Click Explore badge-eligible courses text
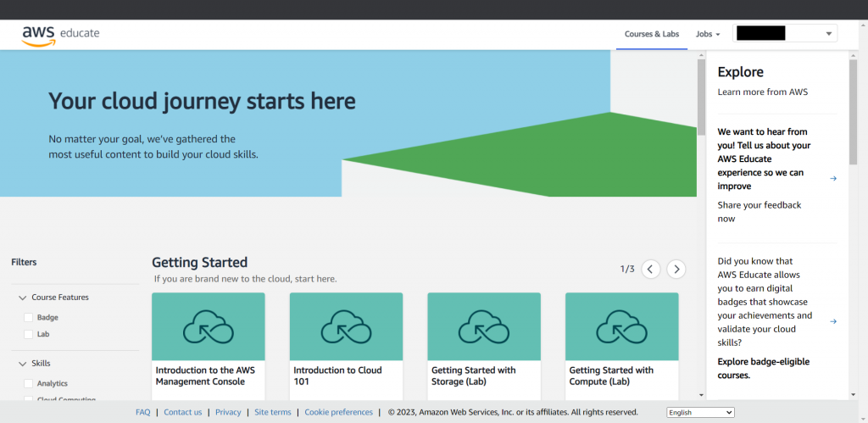868x423 pixels. [x=764, y=368]
